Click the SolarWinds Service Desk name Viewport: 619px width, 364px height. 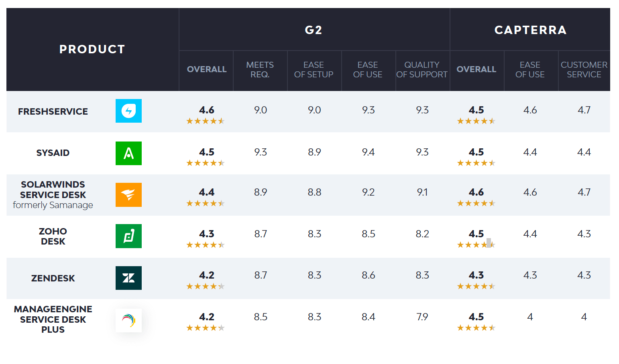coord(53,190)
